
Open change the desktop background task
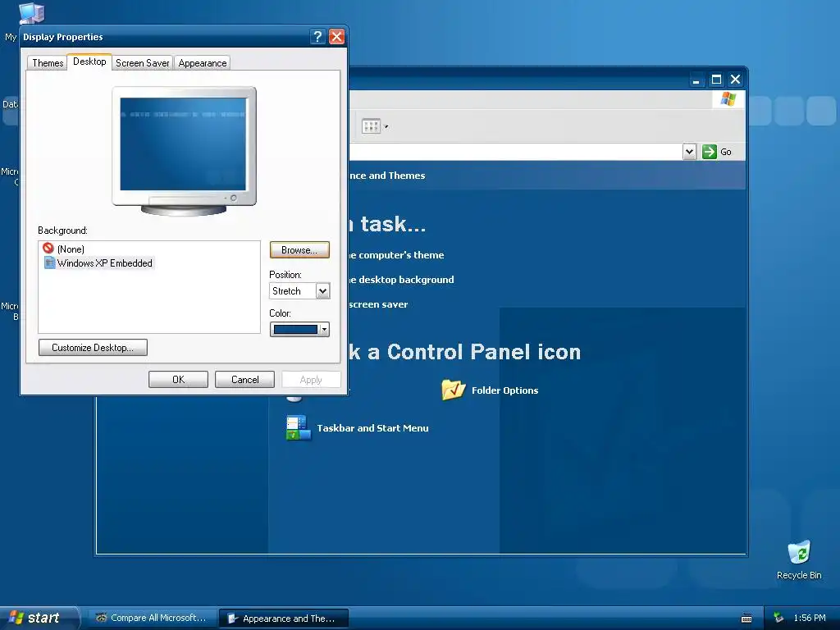402,280
